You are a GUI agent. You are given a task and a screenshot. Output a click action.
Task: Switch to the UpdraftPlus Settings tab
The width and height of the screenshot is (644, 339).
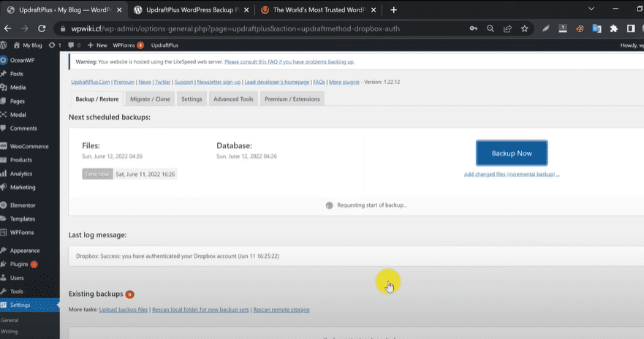click(x=192, y=99)
